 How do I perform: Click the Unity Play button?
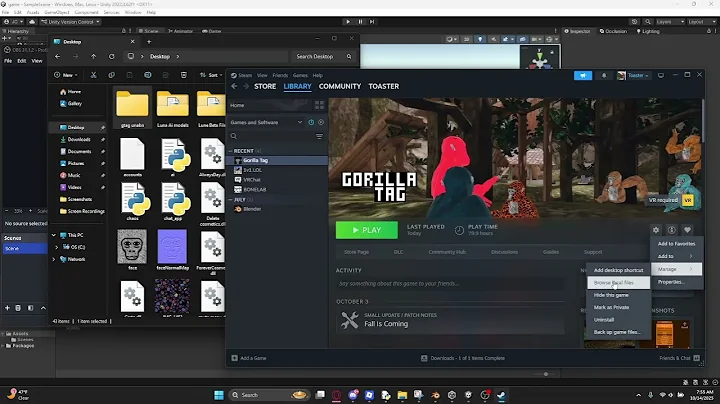(x=348, y=22)
